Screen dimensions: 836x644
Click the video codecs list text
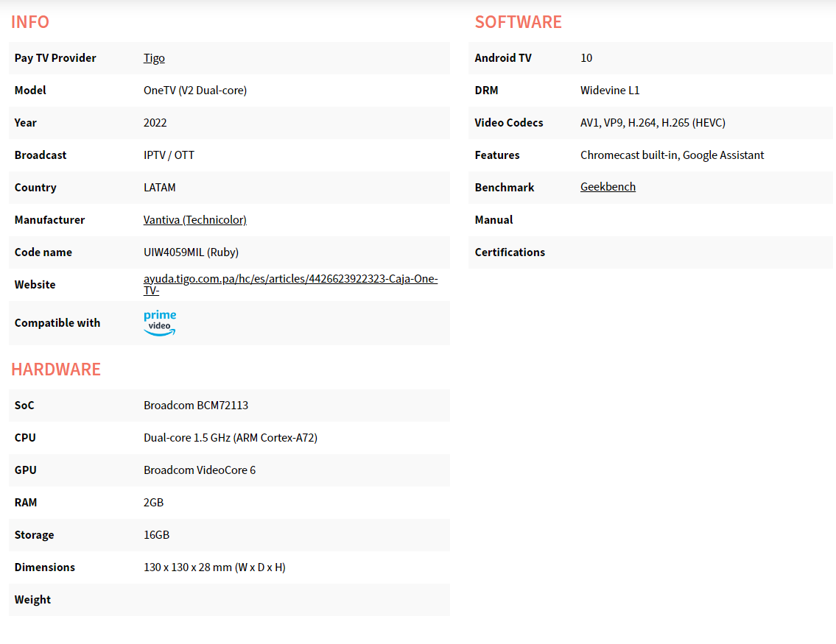[653, 123]
